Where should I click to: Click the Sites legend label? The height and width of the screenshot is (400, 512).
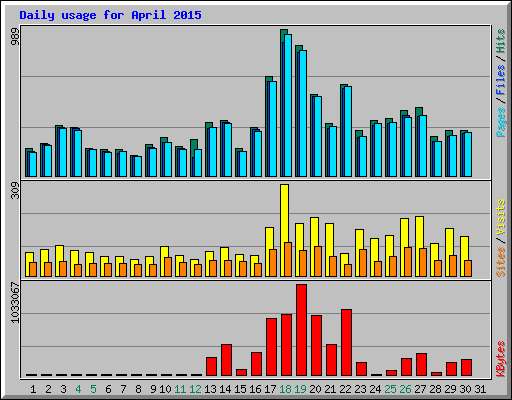coord(501,262)
